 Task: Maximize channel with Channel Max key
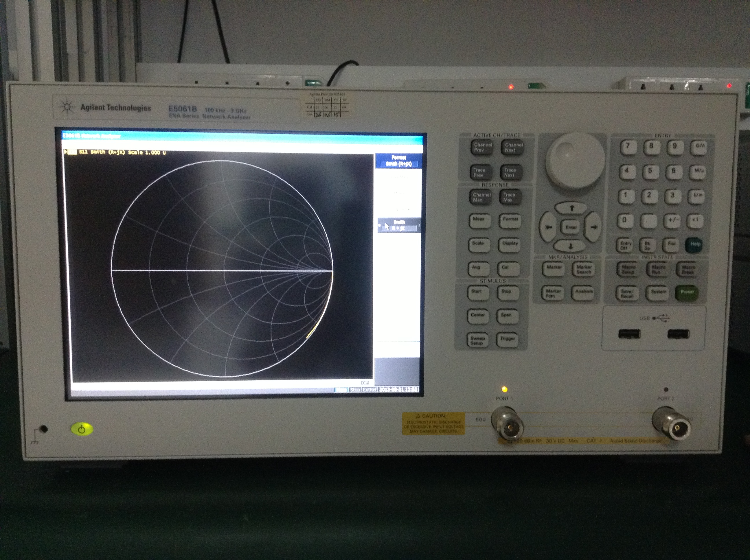click(x=481, y=197)
